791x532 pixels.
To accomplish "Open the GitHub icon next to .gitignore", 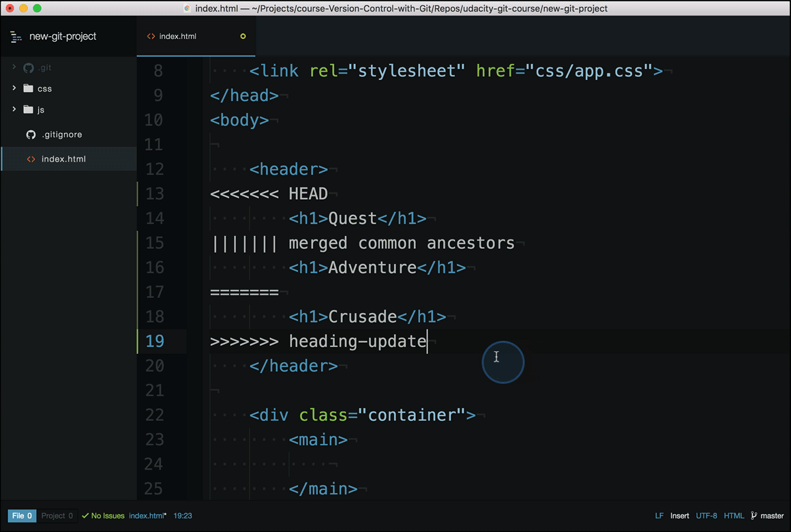I will [31, 134].
